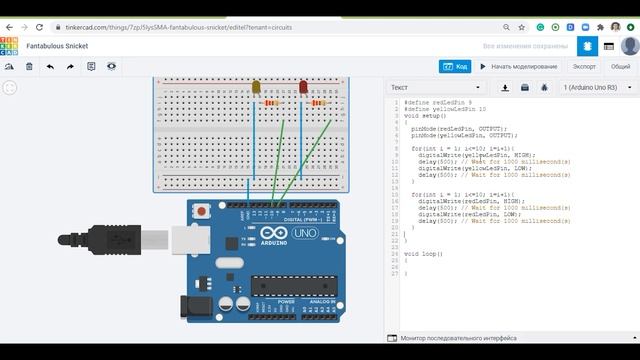Image resolution: width=640 pixels, height=360 pixels.
Task: Open the browser profile avatar
Action: tap(616, 27)
